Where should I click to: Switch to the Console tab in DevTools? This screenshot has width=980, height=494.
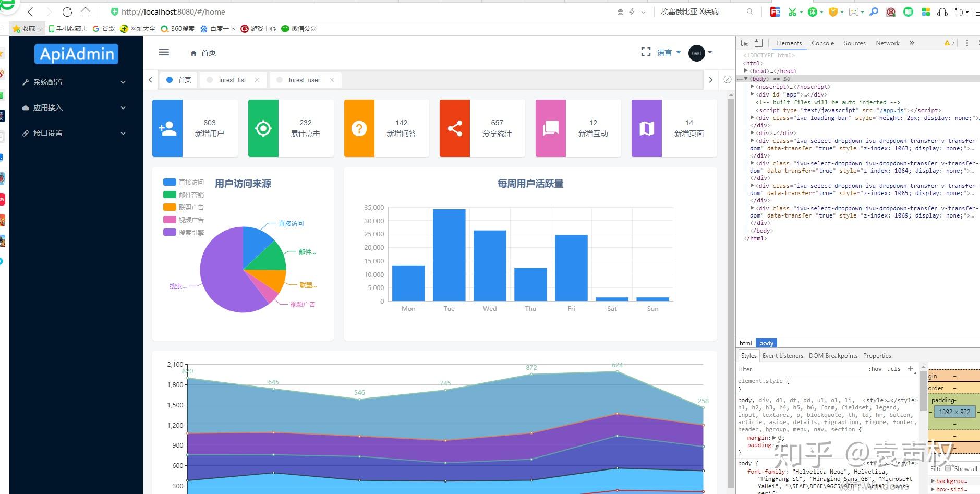pyautogui.click(x=822, y=43)
